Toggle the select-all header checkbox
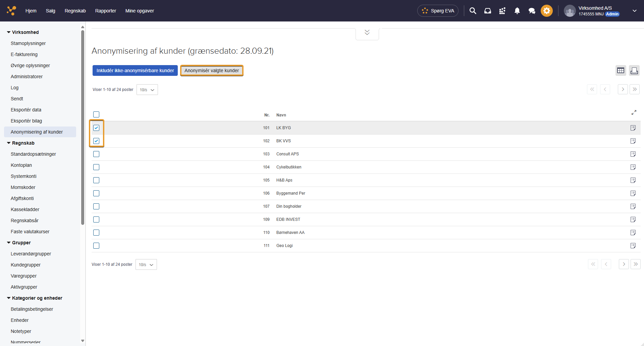 coord(96,114)
